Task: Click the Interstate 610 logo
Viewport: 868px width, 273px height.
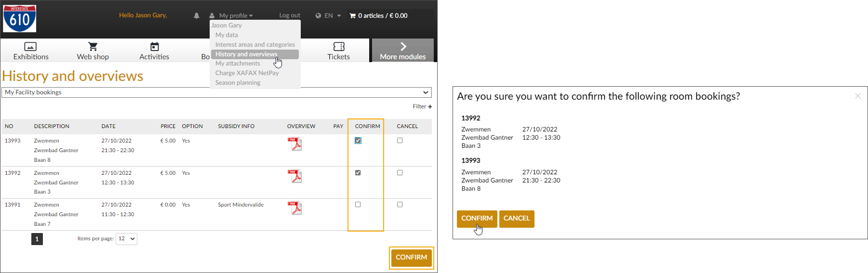Action: tap(20, 19)
